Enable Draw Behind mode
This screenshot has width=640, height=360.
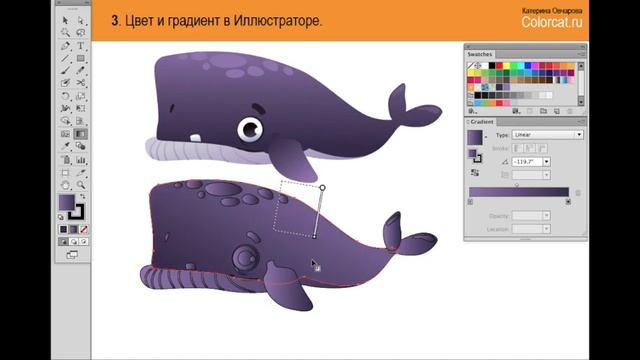pos(73,242)
